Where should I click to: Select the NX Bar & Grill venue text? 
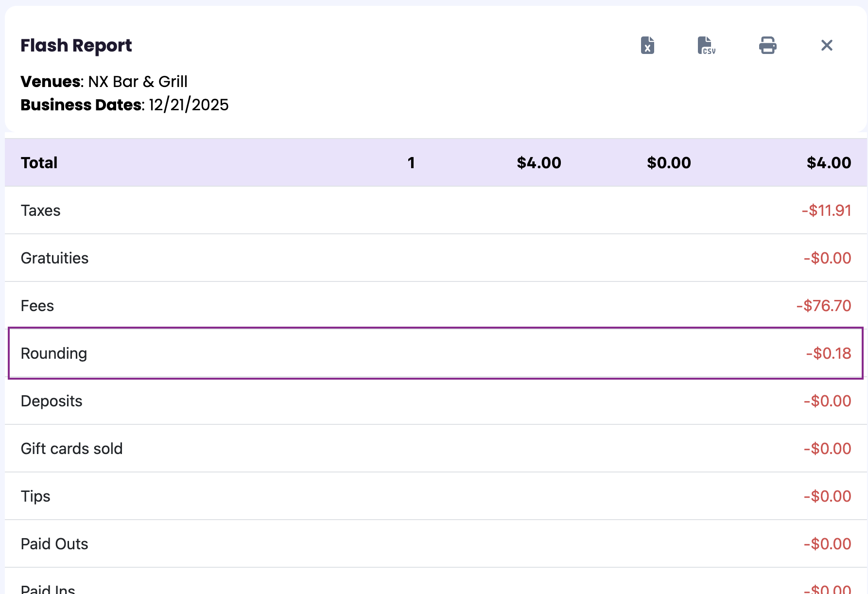138,82
